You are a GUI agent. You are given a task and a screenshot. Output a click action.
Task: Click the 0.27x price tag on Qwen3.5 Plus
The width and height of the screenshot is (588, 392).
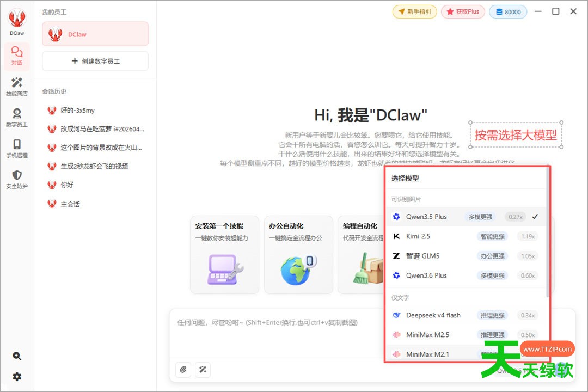point(515,217)
